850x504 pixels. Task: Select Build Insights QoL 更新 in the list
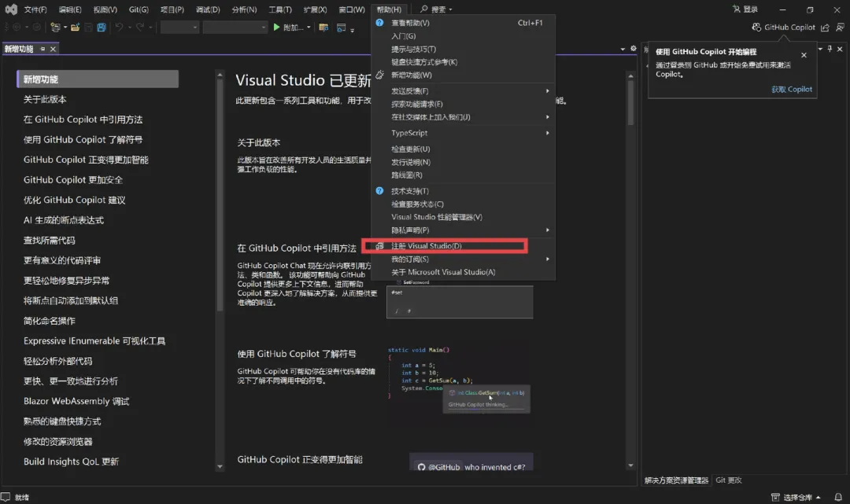click(71, 462)
